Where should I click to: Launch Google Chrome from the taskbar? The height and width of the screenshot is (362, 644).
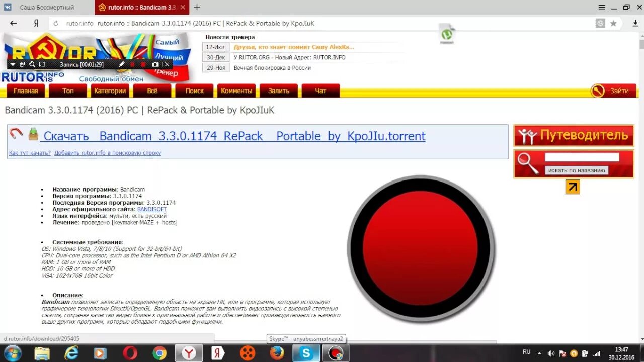[159, 353]
